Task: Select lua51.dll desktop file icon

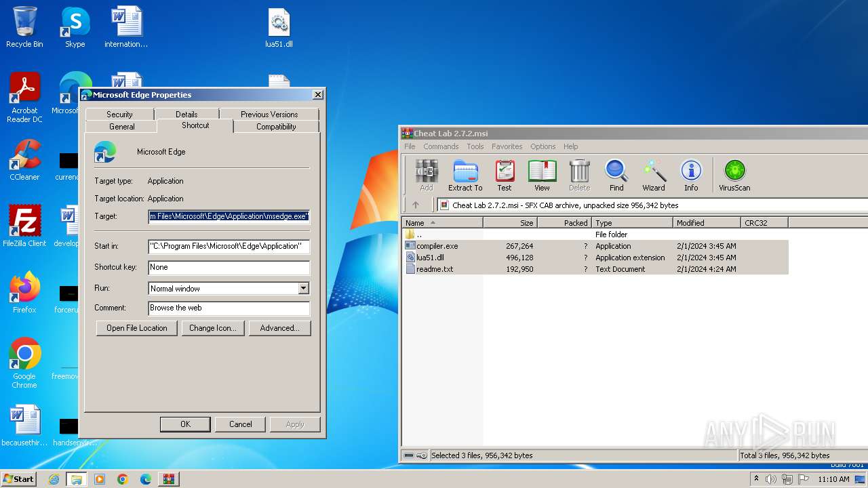Action: point(279,28)
